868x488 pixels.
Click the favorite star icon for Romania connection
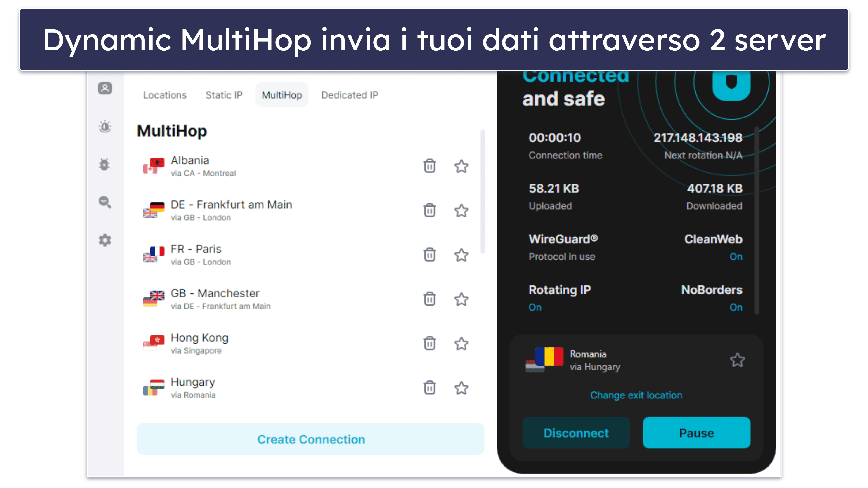pyautogui.click(x=738, y=360)
